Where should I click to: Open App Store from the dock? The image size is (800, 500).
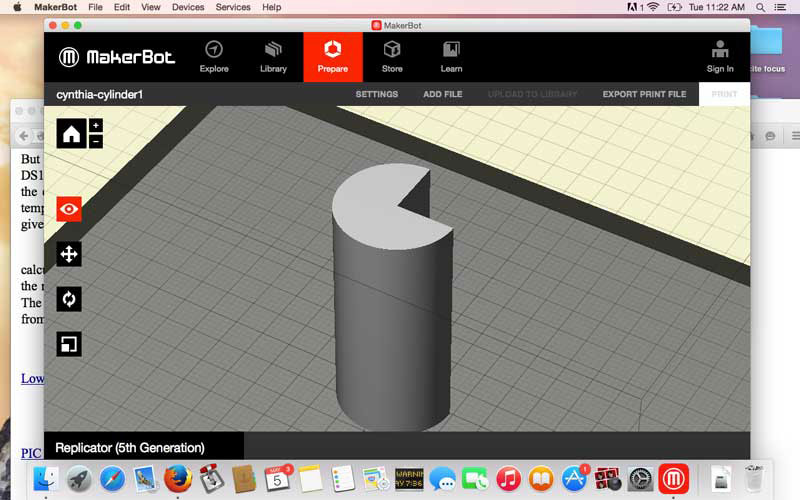(574, 479)
